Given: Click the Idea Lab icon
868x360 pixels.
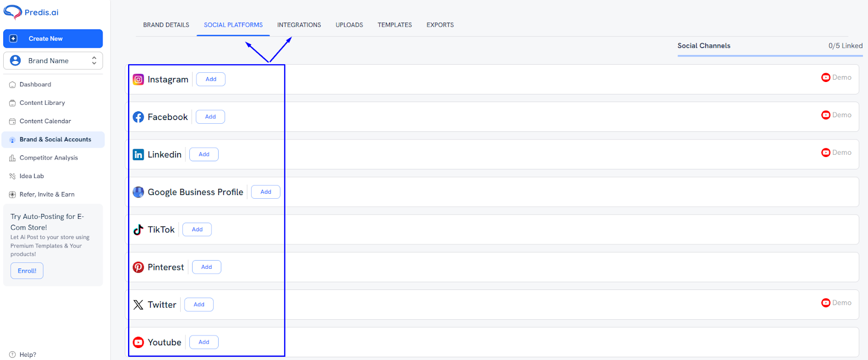Looking at the screenshot, I should coord(12,176).
